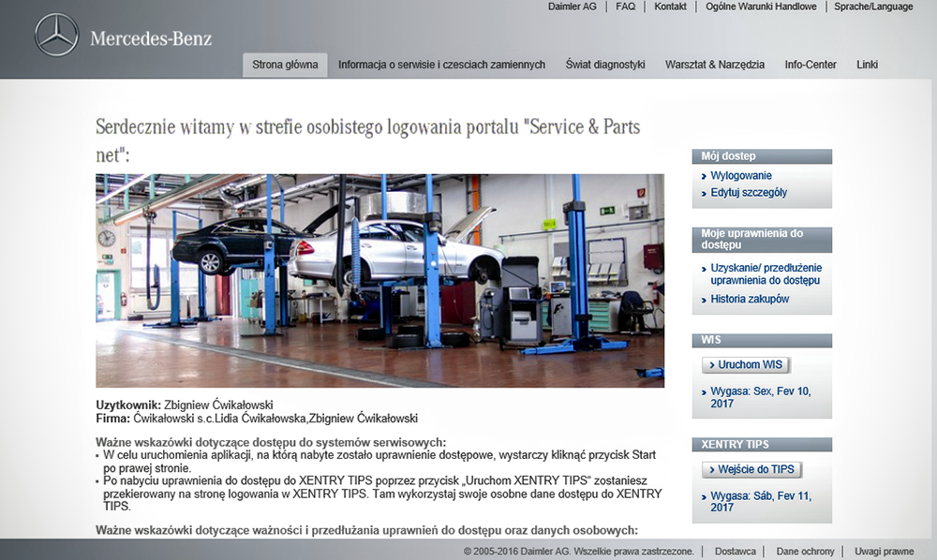
Task: Click the Mój dostęp panel header
Action: tap(762, 156)
